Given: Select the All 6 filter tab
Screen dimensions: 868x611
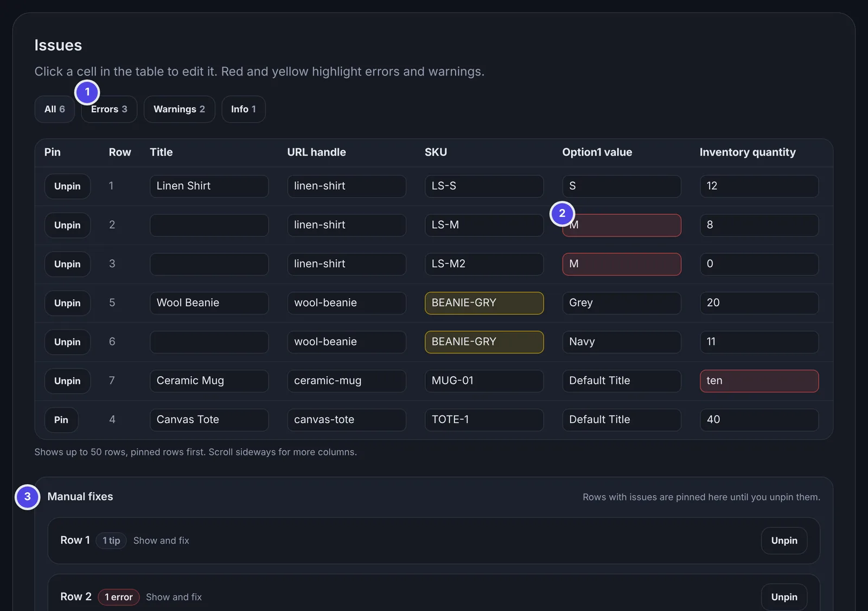Looking at the screenshot, I should coord(54,109).
